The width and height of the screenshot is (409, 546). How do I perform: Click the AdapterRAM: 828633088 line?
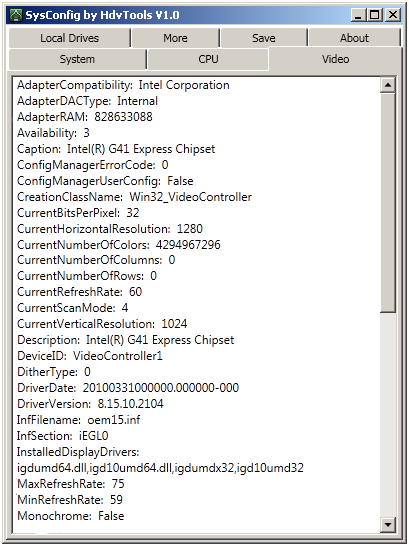(x=85, y=117)
